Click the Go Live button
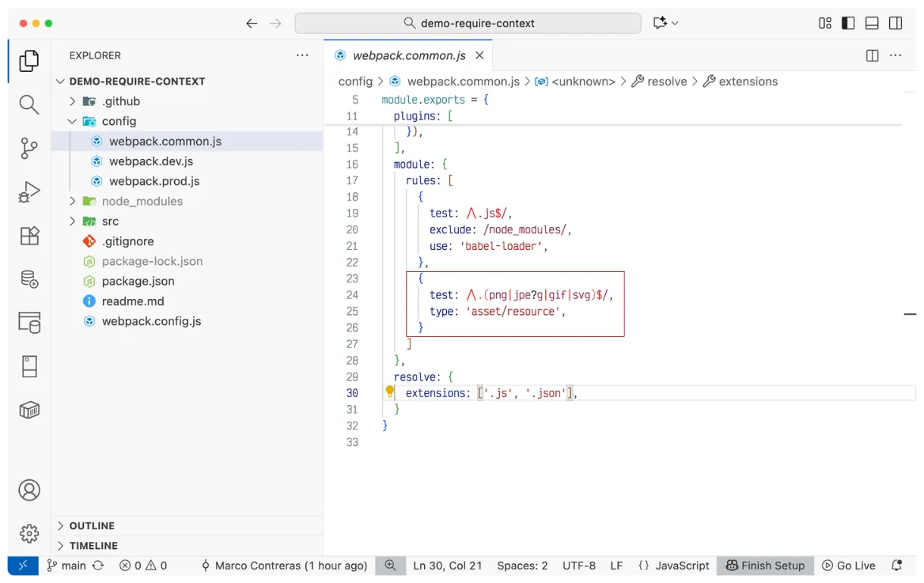 click(x=848, y=566)
